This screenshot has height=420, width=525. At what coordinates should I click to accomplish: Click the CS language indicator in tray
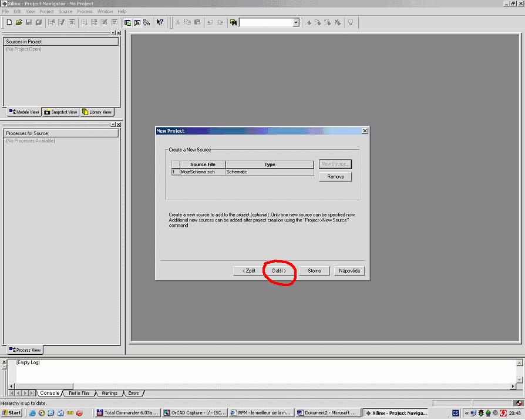click(x=455, y=413)
